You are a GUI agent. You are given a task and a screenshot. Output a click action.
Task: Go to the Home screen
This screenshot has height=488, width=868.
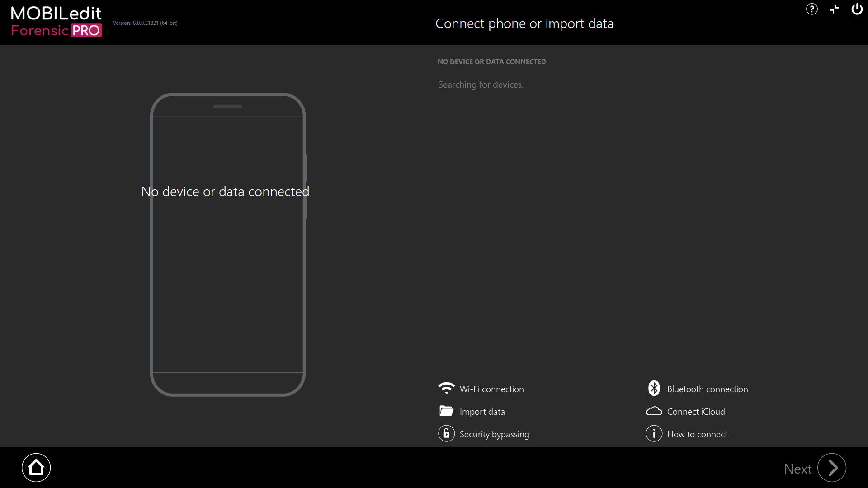[36, 468]
